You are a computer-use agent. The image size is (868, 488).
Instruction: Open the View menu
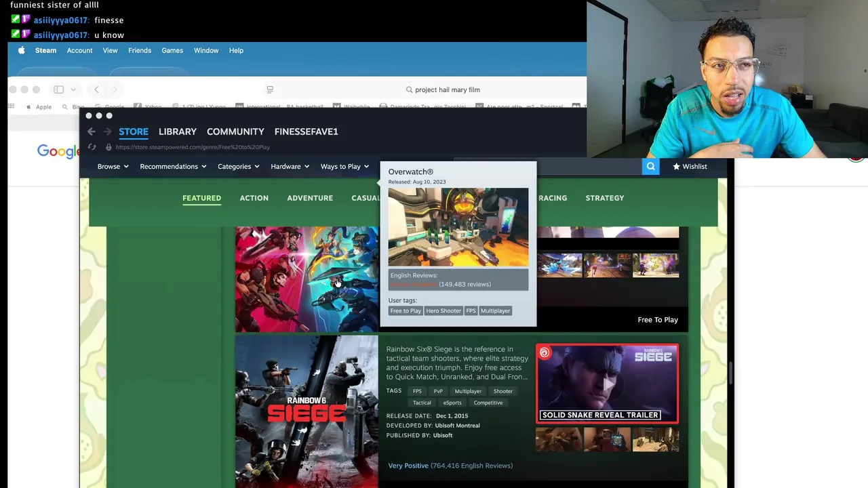(110, 50)
